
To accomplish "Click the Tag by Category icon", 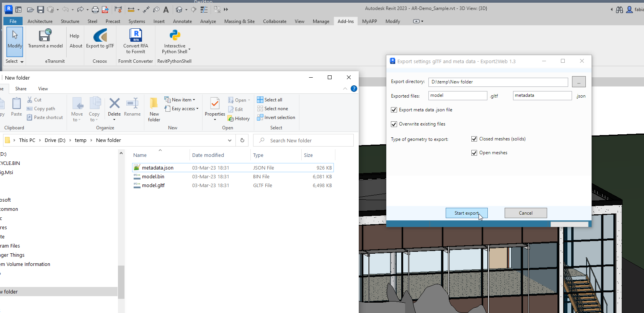I will pos(156,10).
